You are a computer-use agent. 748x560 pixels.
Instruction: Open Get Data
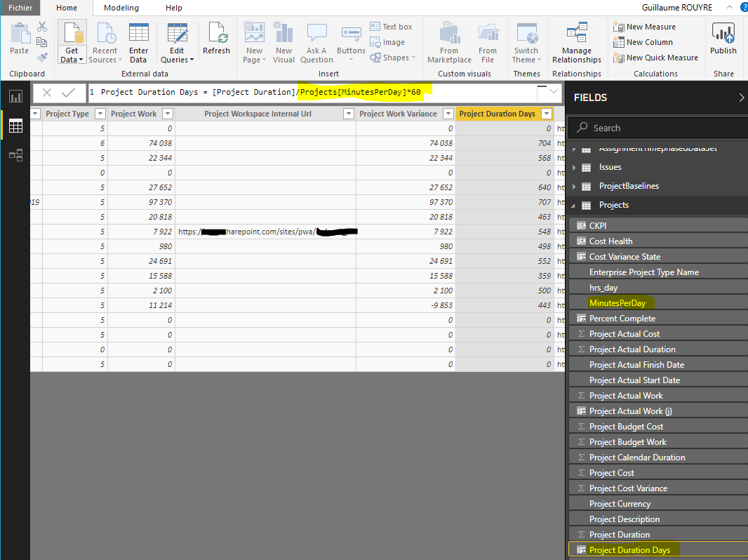pos(72,42)
